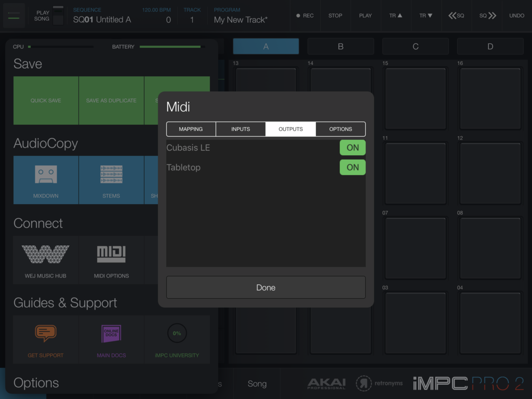
Task: Tap drum pad 04
Action: point(490,323)
